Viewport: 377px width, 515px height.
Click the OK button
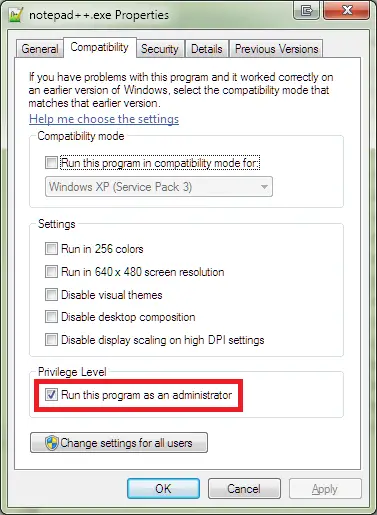(x=163, y=489)
